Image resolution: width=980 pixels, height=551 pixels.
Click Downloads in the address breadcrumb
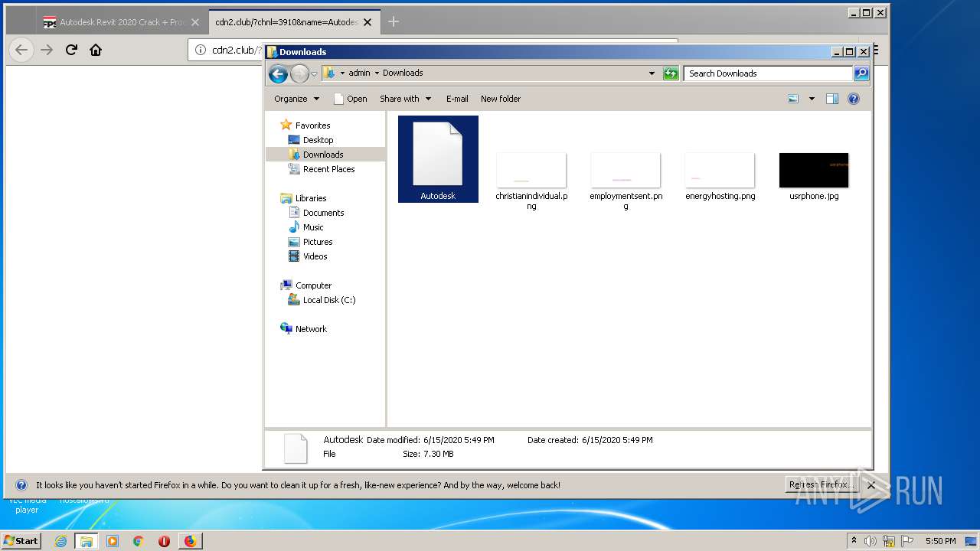(x=403, y=73)
